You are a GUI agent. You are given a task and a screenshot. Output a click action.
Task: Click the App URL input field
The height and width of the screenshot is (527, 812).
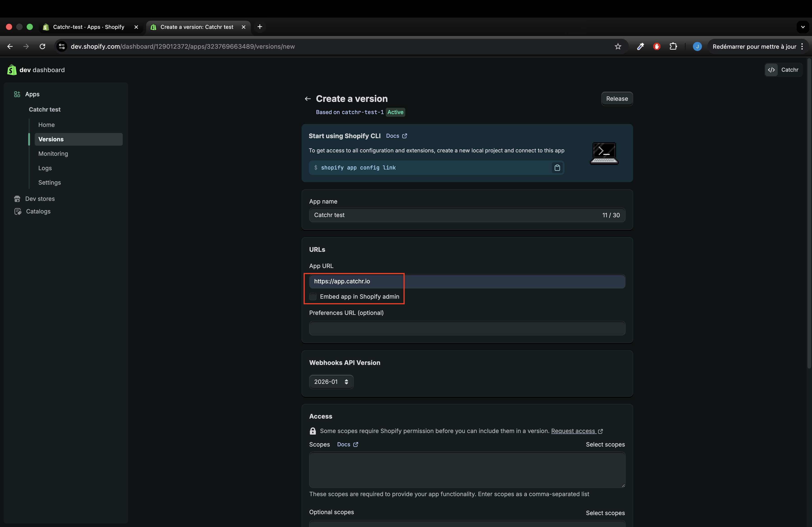[467, 282]
